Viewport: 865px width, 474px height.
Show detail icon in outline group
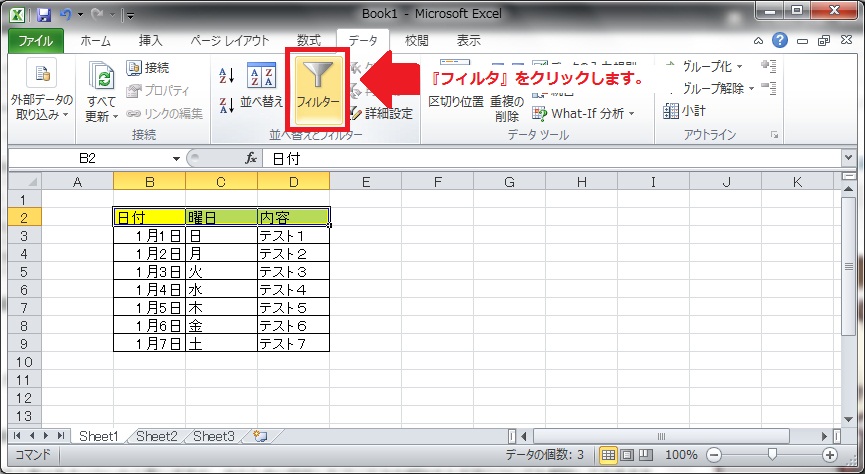tap(768, 66)
